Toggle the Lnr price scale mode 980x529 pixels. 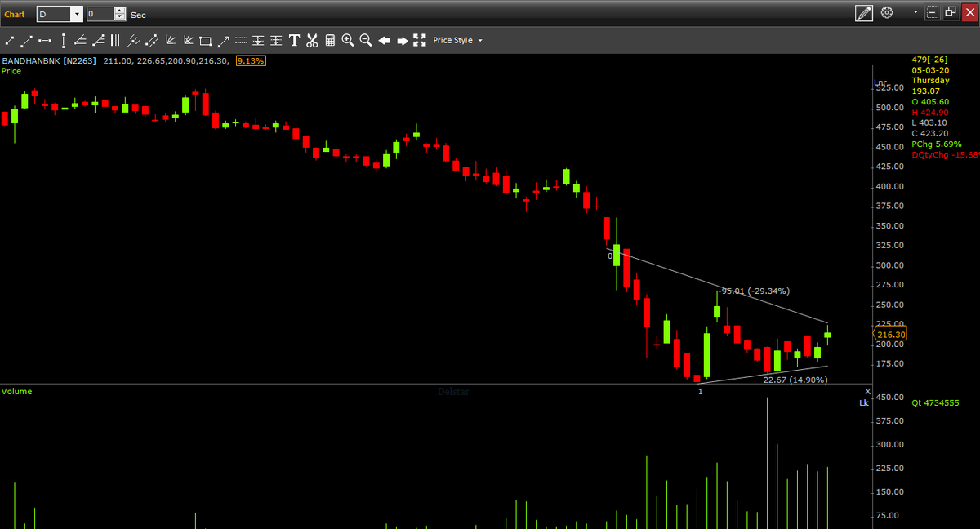[880, 82]
